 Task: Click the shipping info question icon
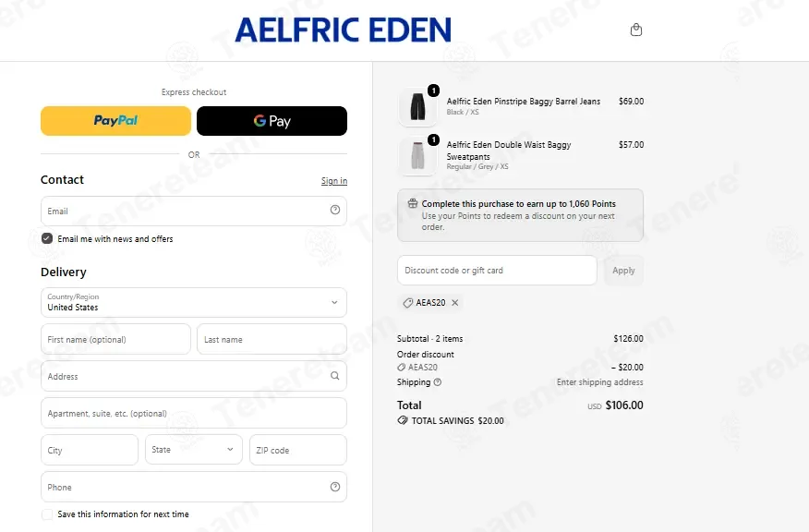tap(438, 382)
